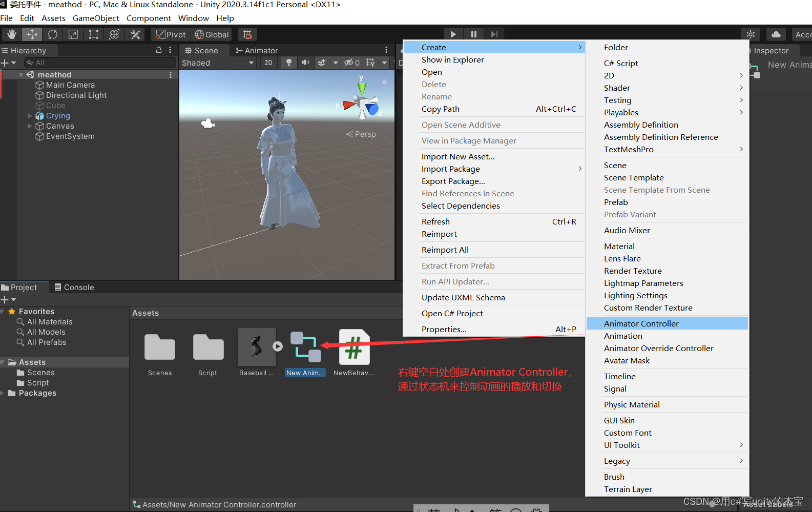This screenshot has height=512, width=812.
Task: Toggle Persp projection label
Action: 361,134
